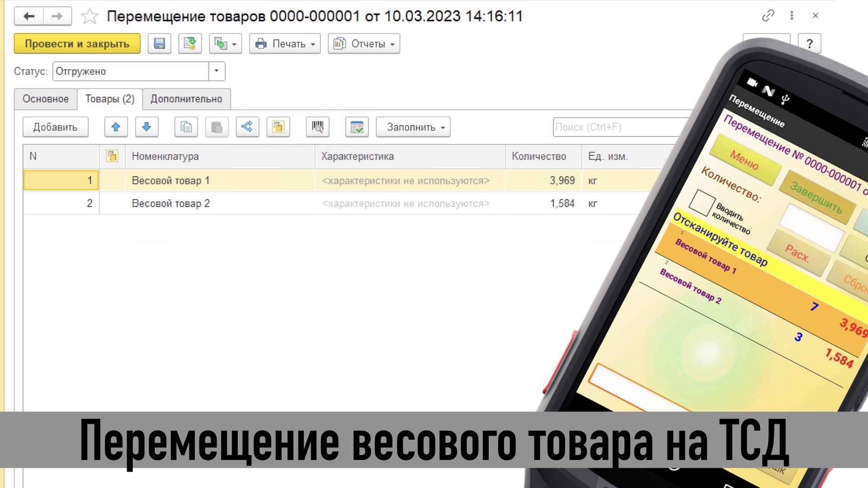Open the Отчеты dropdown menu
Screen dimensions: 868x488
[x=364, y=44]
